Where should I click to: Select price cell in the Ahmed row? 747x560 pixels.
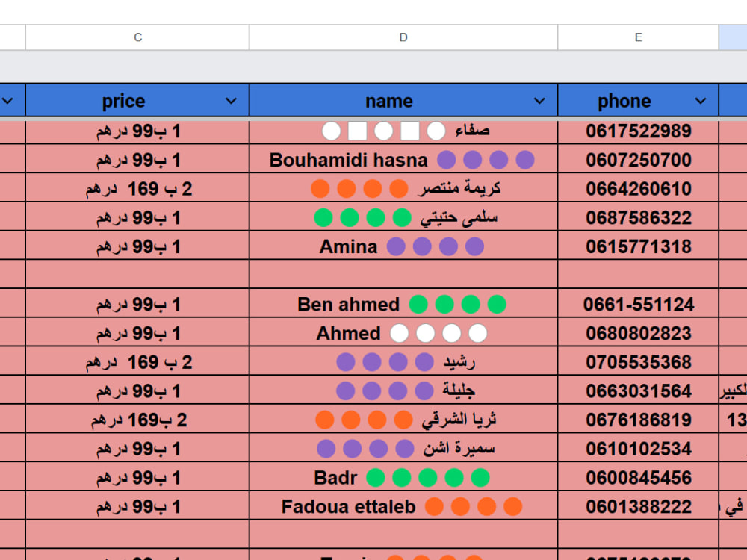click(137, 333)
